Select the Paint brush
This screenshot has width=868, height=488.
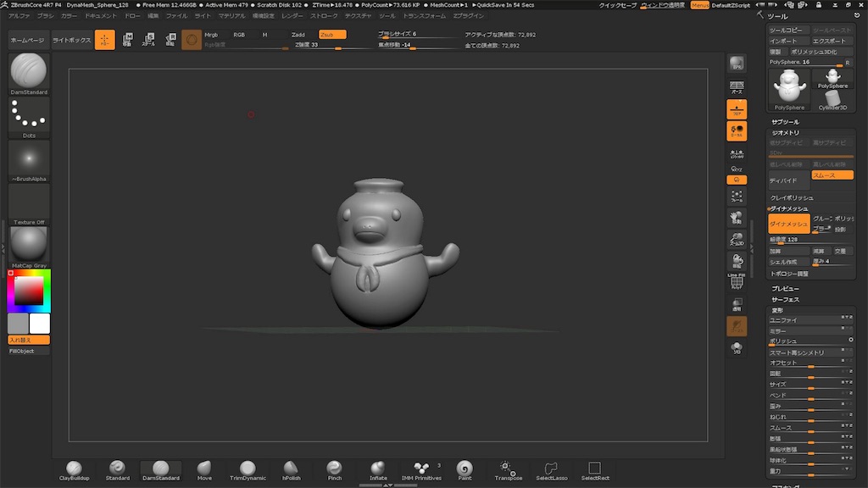pos(465,471)
